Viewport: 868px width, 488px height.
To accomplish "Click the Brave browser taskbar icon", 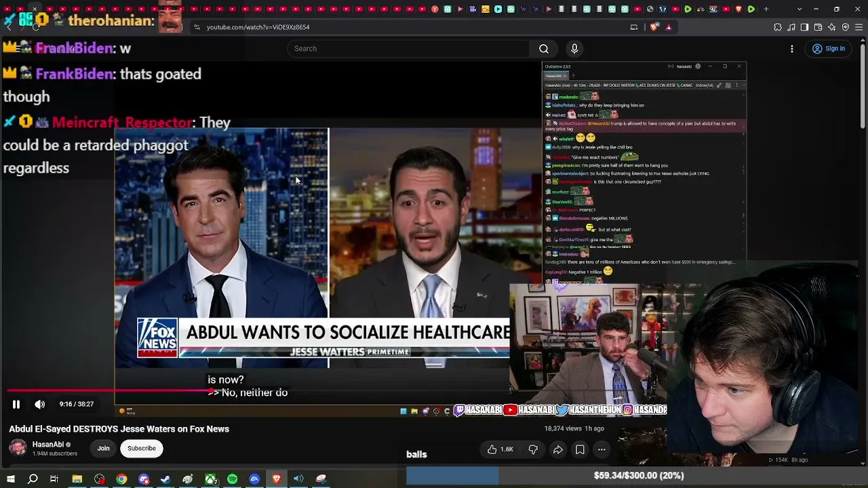I will tap(277, 479).
